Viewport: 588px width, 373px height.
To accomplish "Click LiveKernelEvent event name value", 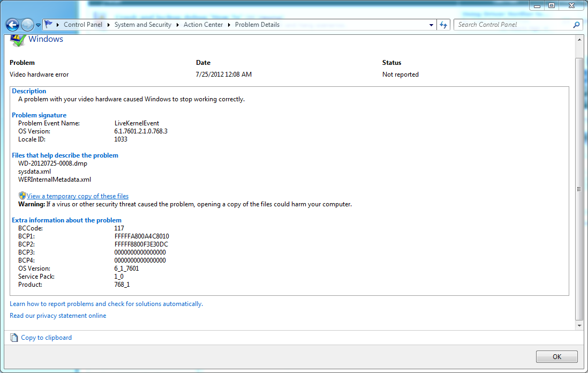I will pos(137,123).
